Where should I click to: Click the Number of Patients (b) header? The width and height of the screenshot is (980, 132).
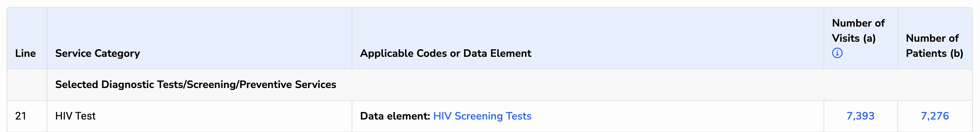934,46
